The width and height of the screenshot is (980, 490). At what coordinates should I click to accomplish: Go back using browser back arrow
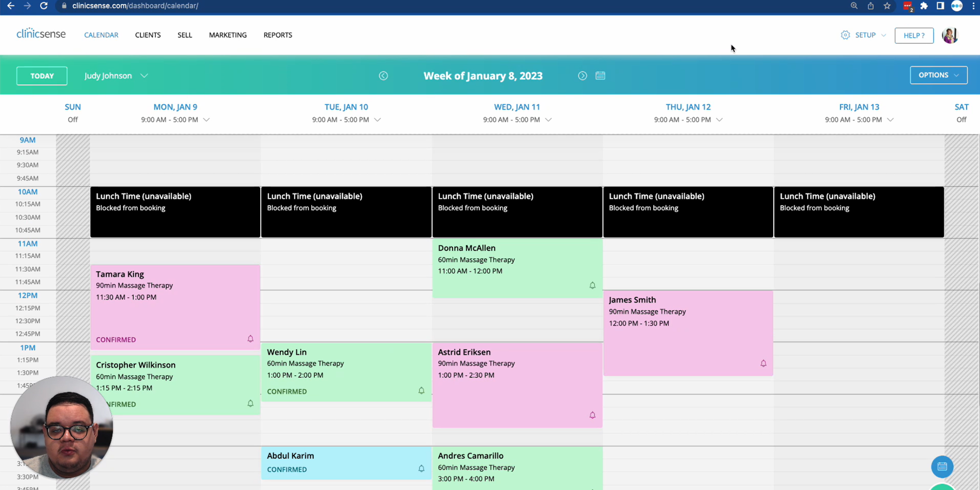pos(10,6)
